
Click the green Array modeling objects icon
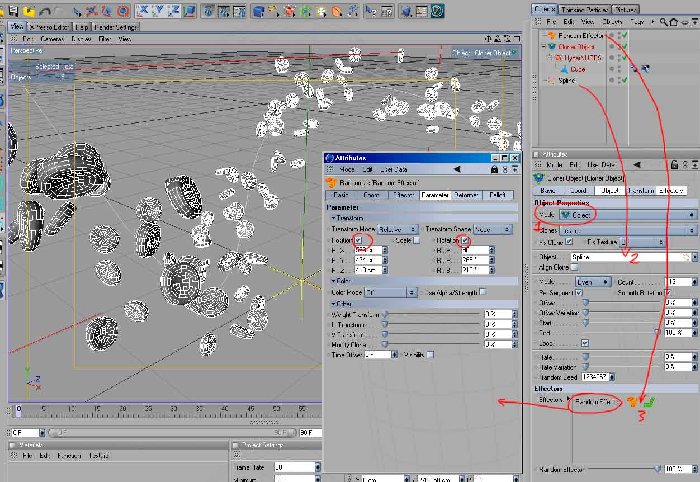[306, 10]
